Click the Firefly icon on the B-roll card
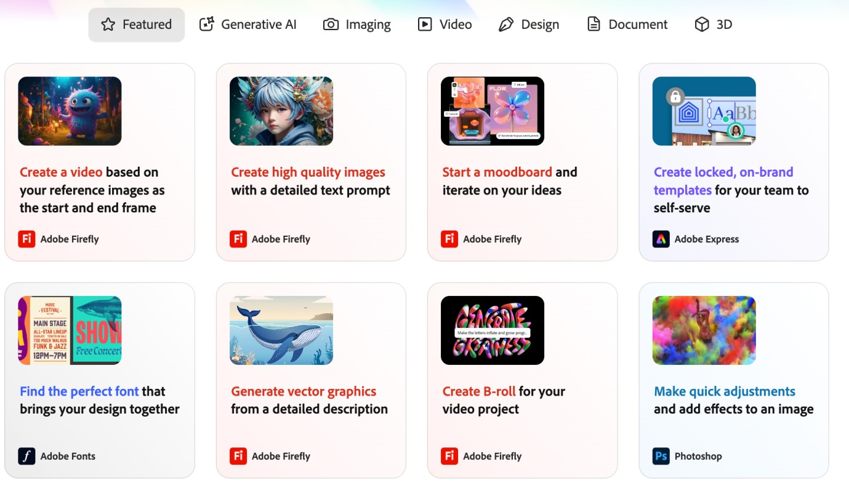Viewport: 849px width, 504px height. tap(449, 456)
